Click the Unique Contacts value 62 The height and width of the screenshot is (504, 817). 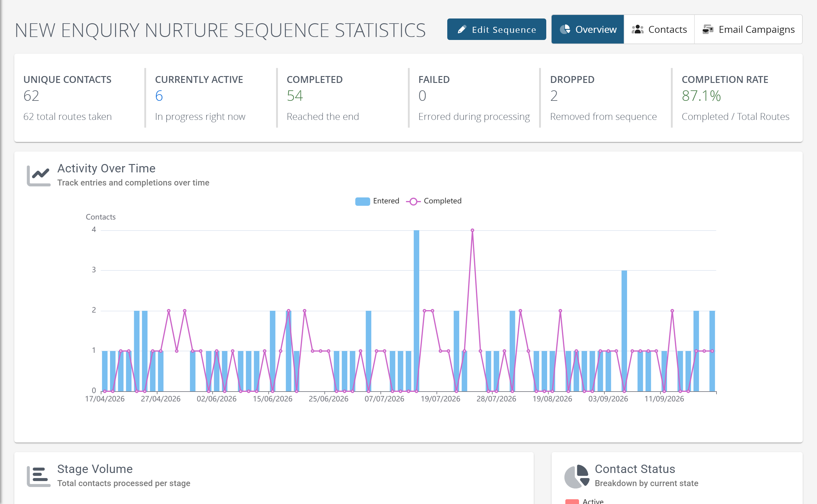click(x=31, y=96)
